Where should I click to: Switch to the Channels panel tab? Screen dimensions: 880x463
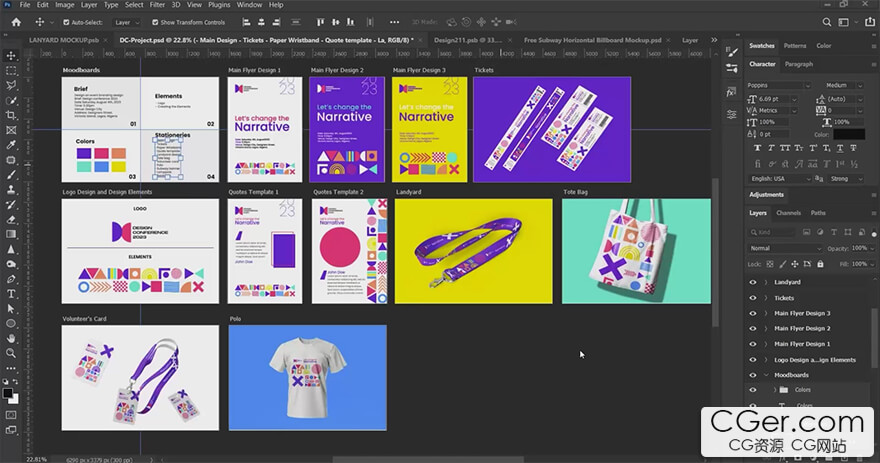pyautogui.click(x=789, y=213)
